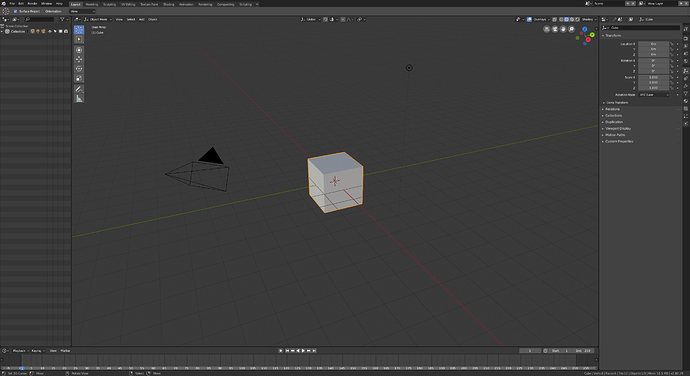Viewport: 690px width, 376px height.
Task: Click the green Y axis on the navigation gizmo
Action: tap(592, 34)
